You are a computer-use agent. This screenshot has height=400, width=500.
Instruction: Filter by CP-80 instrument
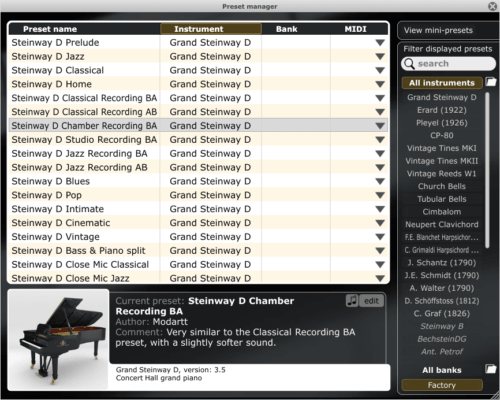point(442,135)
